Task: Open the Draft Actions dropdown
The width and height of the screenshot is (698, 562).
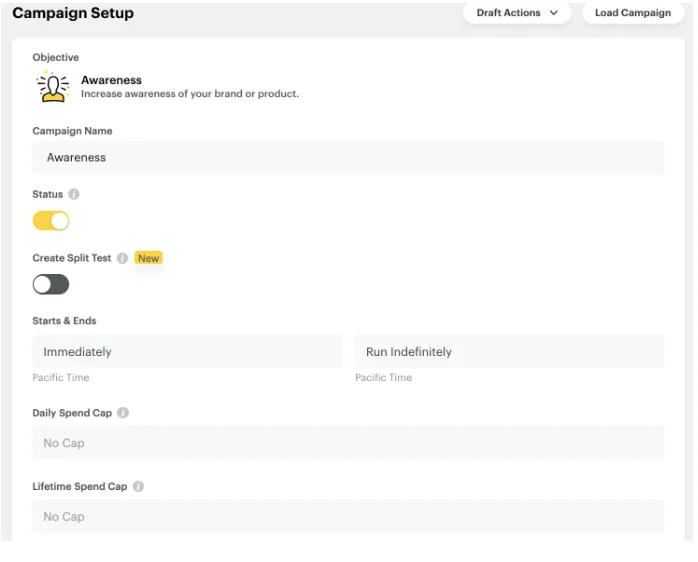Action: pyautogui.click(x=516, y=13)
